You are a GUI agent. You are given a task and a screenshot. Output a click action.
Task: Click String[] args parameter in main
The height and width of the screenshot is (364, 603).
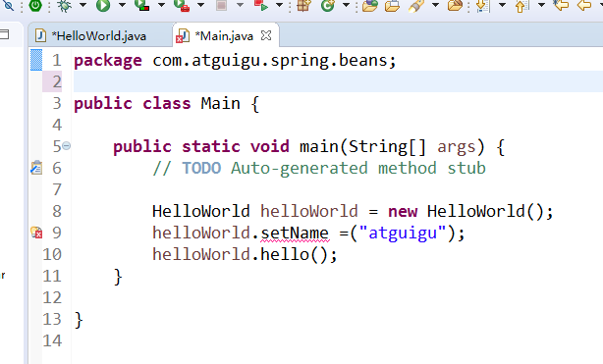[x=411, y=147]
